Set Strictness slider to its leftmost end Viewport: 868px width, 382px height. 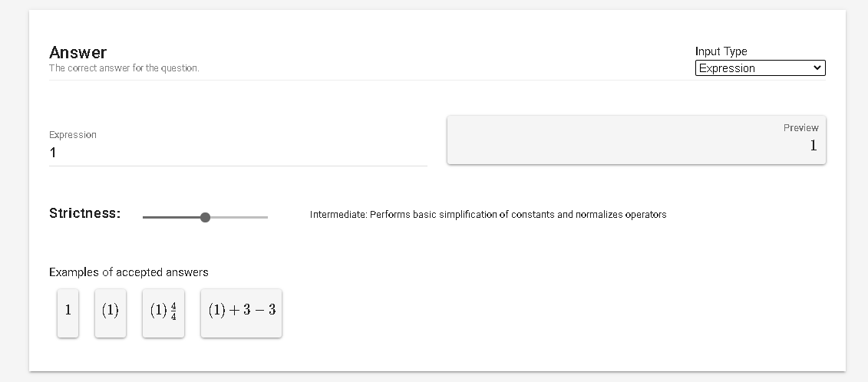point(144,217)
